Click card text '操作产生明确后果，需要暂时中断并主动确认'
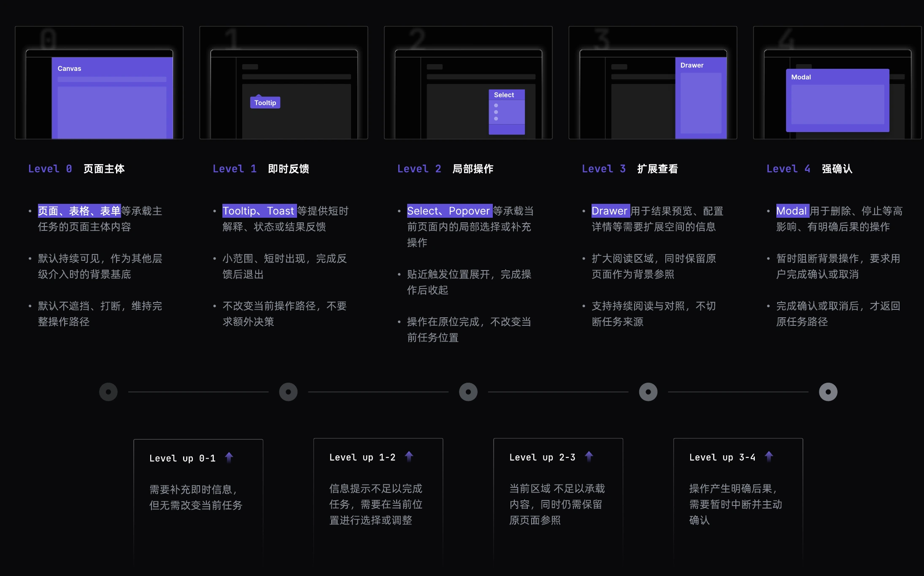The height and width of the screenshot is (576, 924). [735, 504]
